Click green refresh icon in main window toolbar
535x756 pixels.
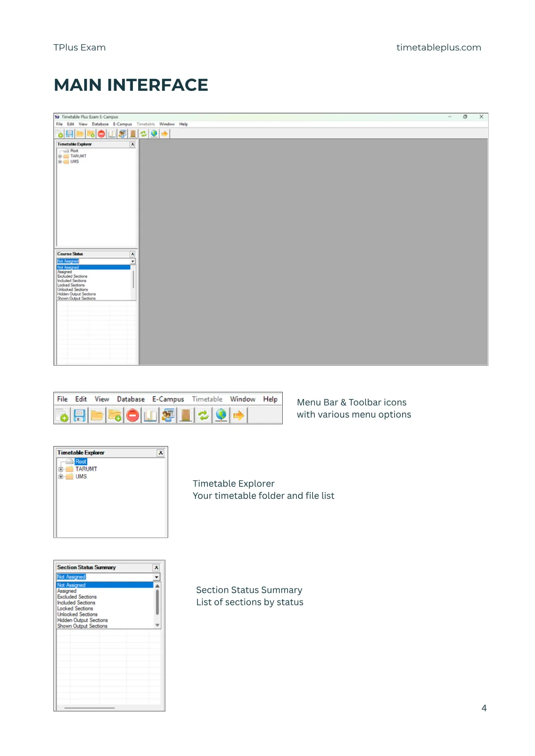(144, 134)
